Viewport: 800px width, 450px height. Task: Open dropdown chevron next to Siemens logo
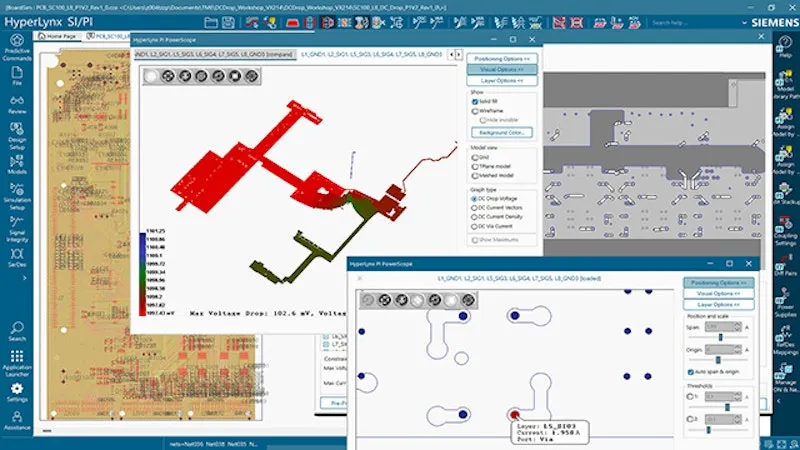point(744,23)
